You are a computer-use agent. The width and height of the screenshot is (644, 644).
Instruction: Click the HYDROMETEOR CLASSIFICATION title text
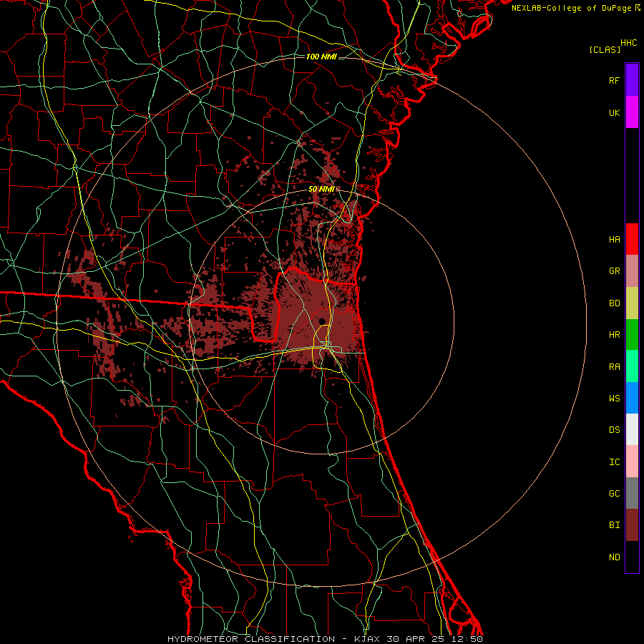[251, 639]
